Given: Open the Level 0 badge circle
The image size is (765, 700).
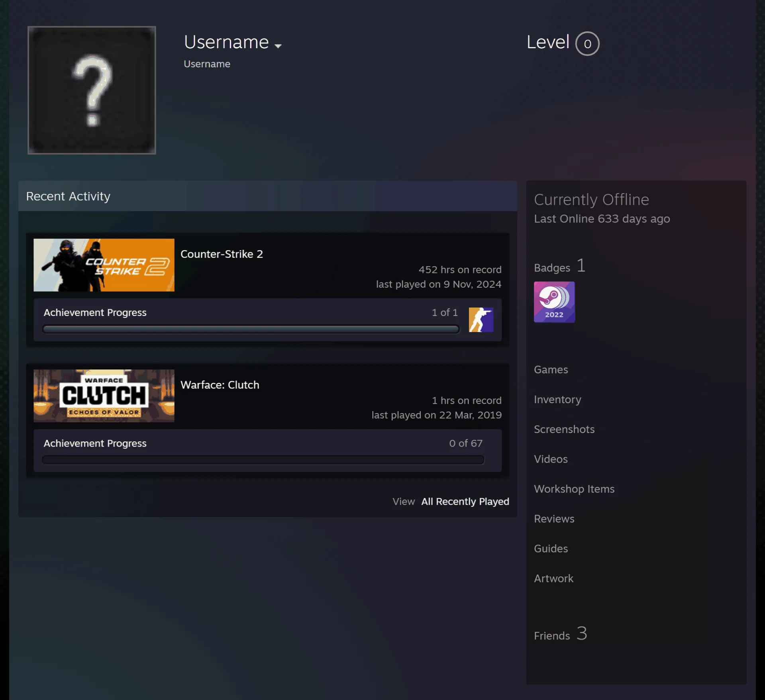Looking at the screenshot, I should click(587, 43).
